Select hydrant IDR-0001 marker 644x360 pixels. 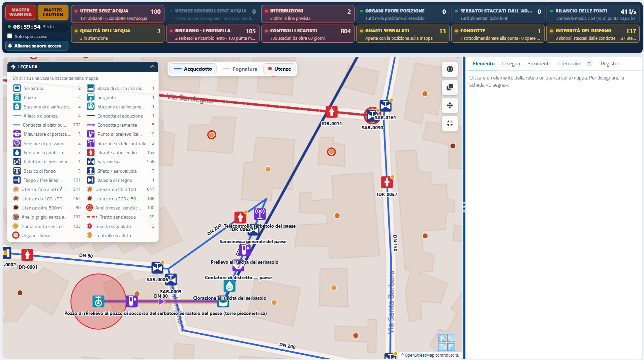[x=27, y=255]
